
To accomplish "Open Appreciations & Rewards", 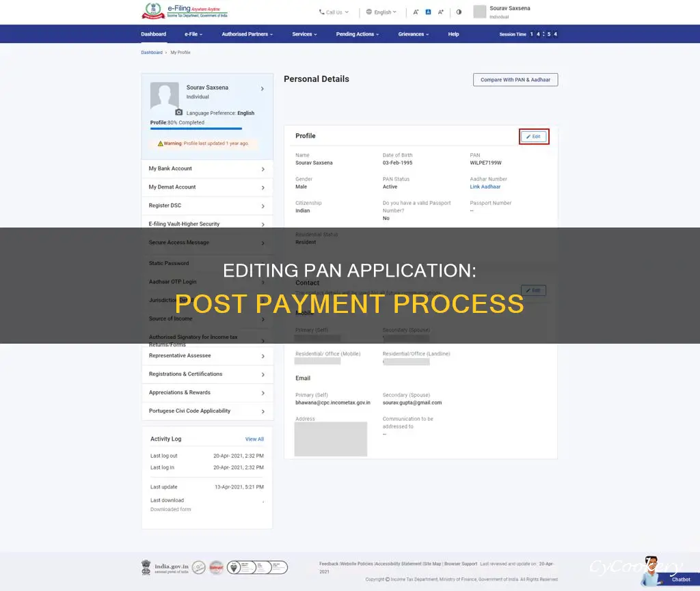I will (207, 392).
